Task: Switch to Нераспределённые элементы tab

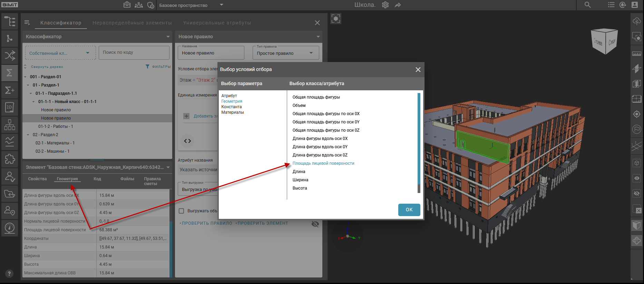Action: click(132, 23)
